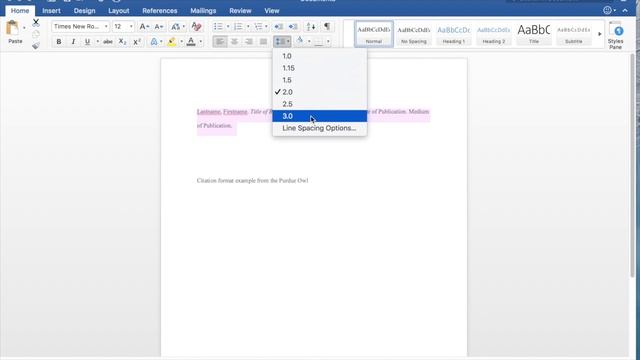Screen dimensions: 640x360
Task: Open the borders dropdown arrow
Action: click(x=328, y=42)
